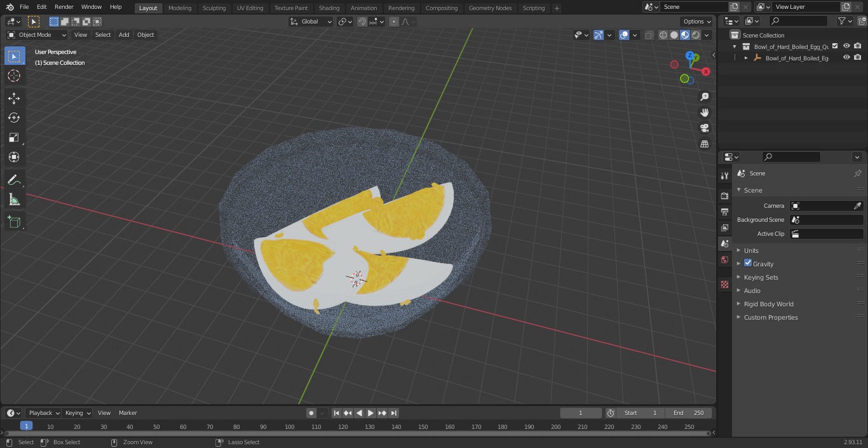Click the pan view hand icon
The width and height of the screenshot is (868, 448).
pos(704,112)
